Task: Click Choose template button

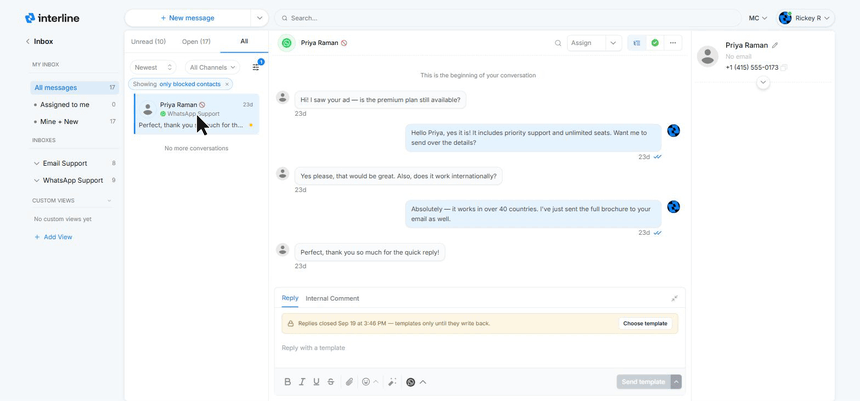Action: (645, 324)
